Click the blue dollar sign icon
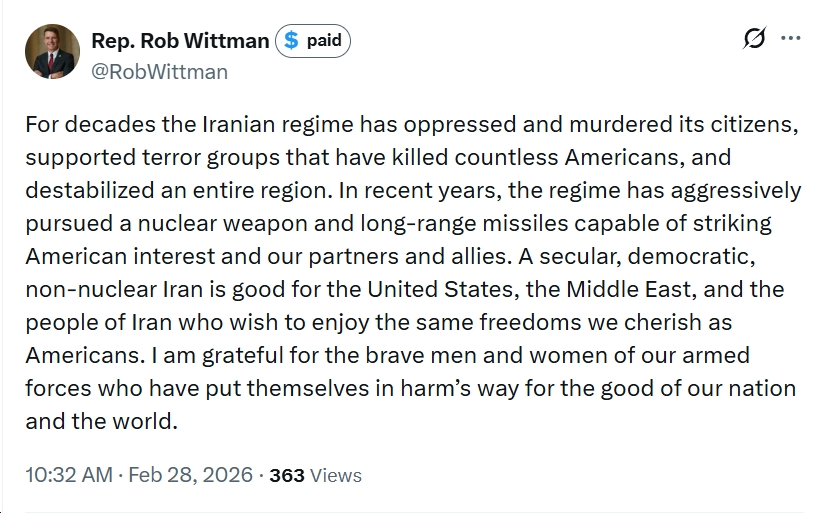Screen dimensions: 821x513 (291, 41)
